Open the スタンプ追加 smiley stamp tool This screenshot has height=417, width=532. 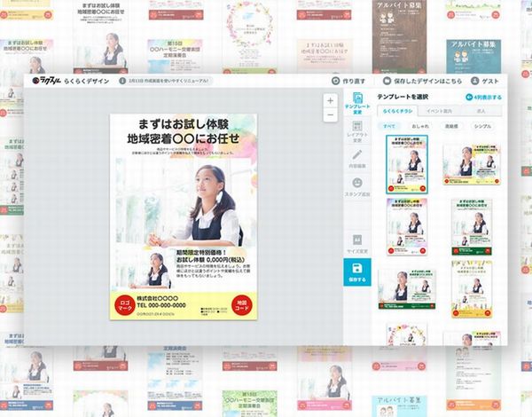357,186
